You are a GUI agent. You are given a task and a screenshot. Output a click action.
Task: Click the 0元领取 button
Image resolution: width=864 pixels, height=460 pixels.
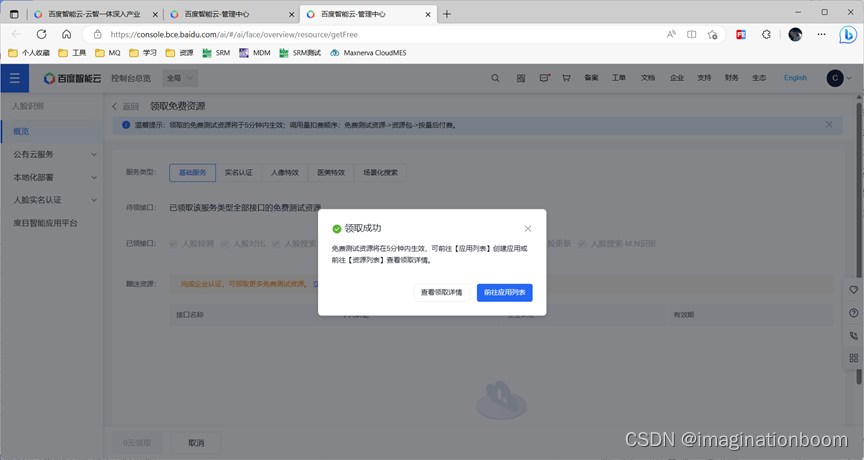pos(137,443)
